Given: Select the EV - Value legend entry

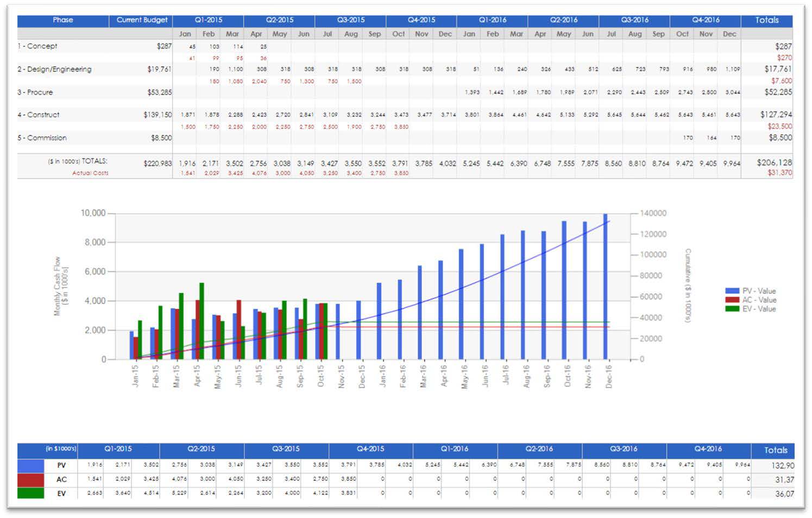Looking at the screenshot, I should point(759,308).
